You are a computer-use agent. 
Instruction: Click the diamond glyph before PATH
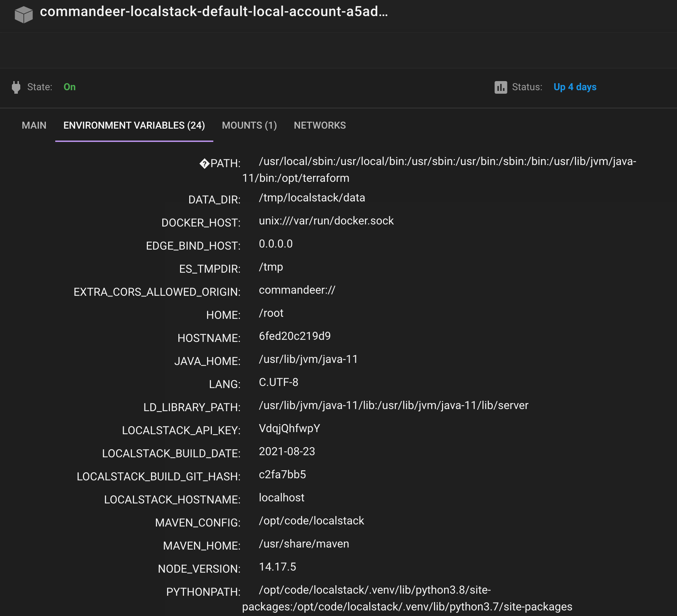(x=205, y=163)
